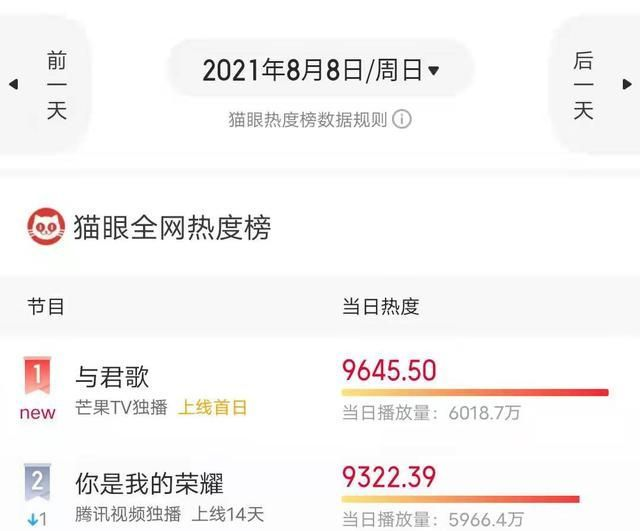This screenshot has height=531, width=640.
Task: Click the right arrow beside 后一天
Action: [x=626, y=84]
